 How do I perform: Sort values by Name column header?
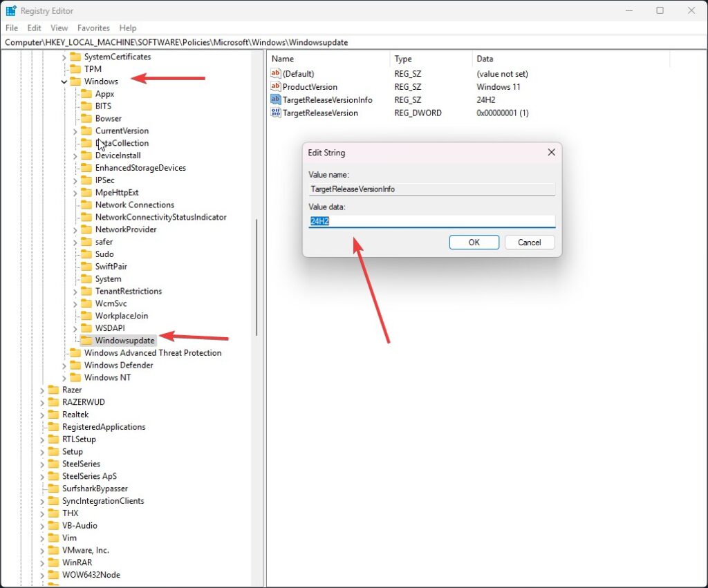pyautogui.click(x=328, y=59)
